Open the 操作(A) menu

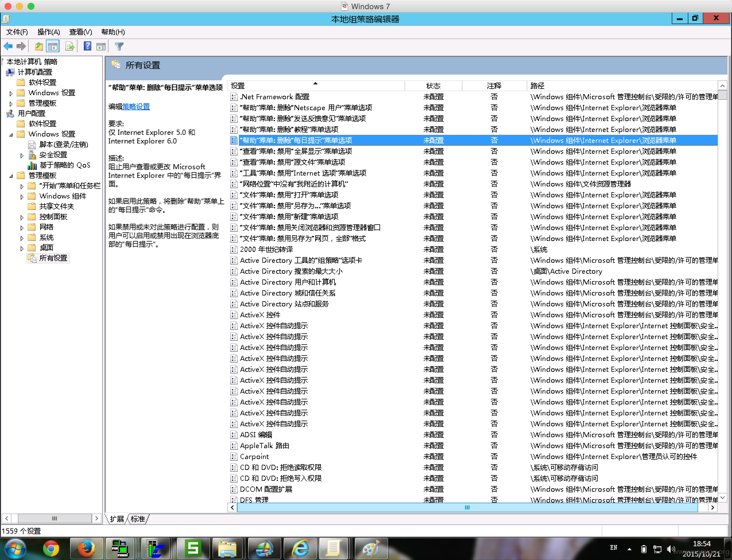(x=49, y=32)
